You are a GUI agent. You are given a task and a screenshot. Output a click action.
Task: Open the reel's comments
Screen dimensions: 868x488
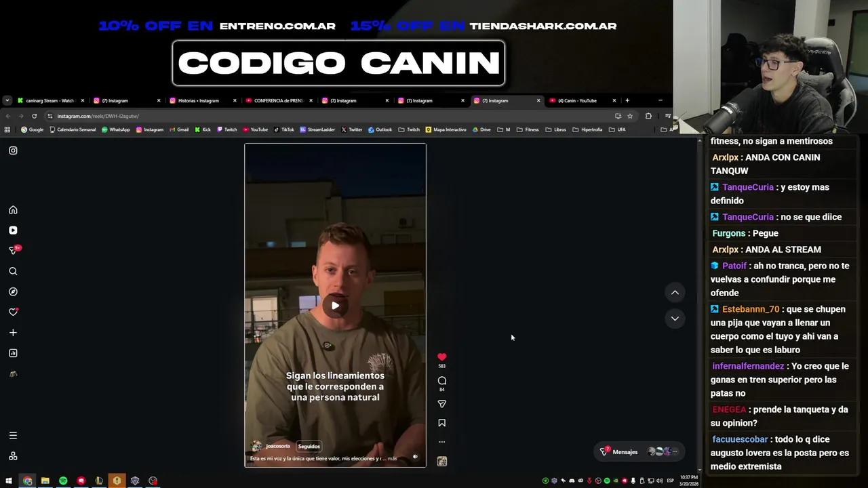(x=441, y=381)
